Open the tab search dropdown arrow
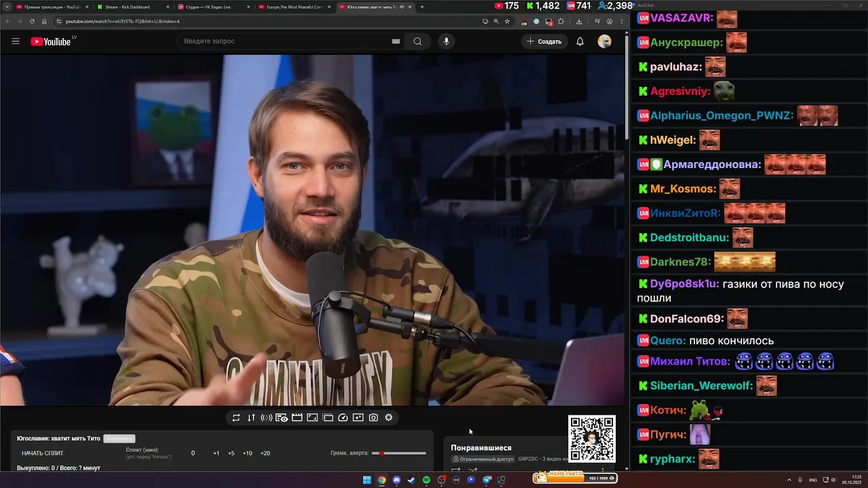Viewport: 868px width, 488px height. pyautogui.click(x=7, y=7)
